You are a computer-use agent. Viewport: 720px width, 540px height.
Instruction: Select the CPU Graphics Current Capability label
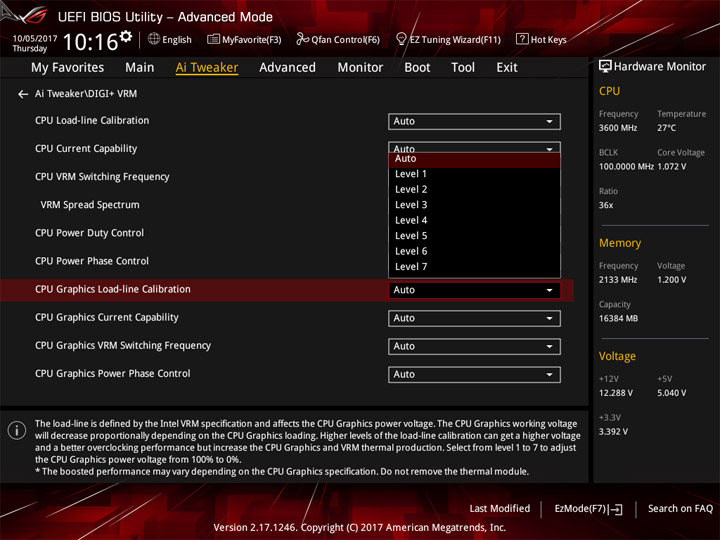(x=107, y=317)
